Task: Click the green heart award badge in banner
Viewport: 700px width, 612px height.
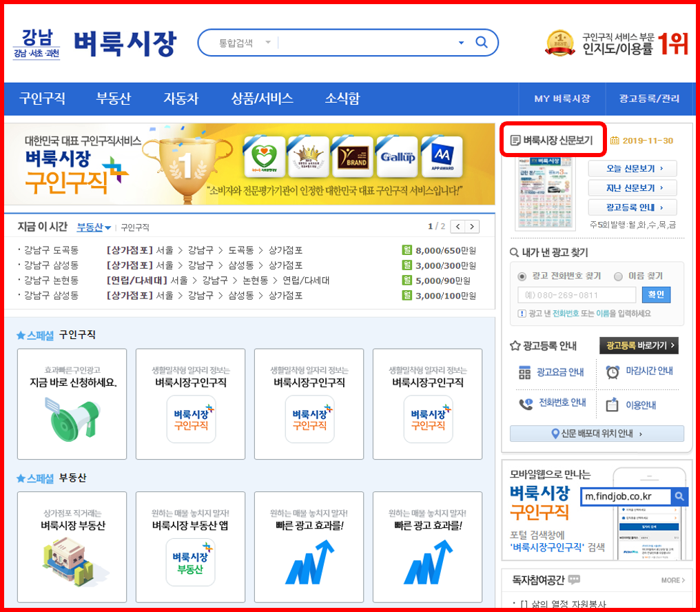Action: pos(265,157)
